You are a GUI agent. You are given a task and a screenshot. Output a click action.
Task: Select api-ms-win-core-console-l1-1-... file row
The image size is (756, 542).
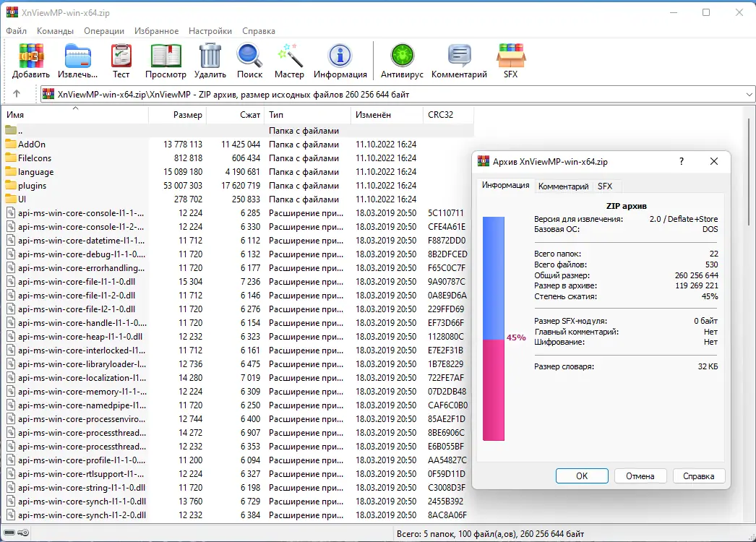[239, 212]
